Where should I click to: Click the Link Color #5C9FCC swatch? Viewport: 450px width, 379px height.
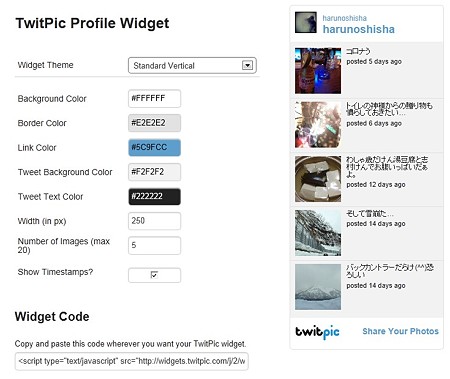pos(154,147)
